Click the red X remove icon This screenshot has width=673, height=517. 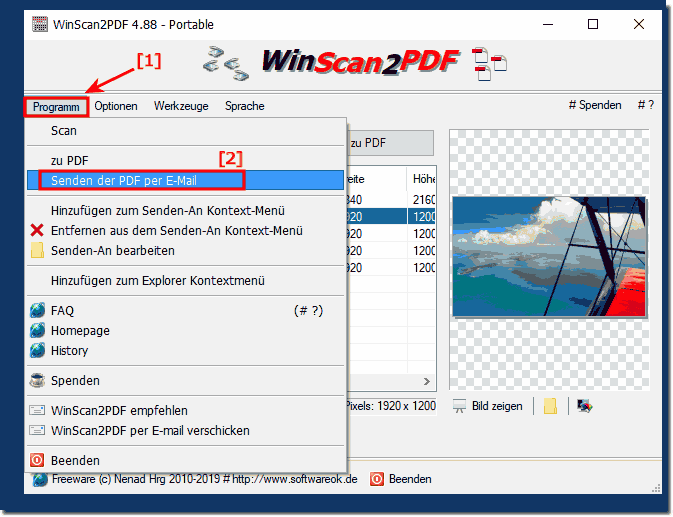[x=37, y=230]
